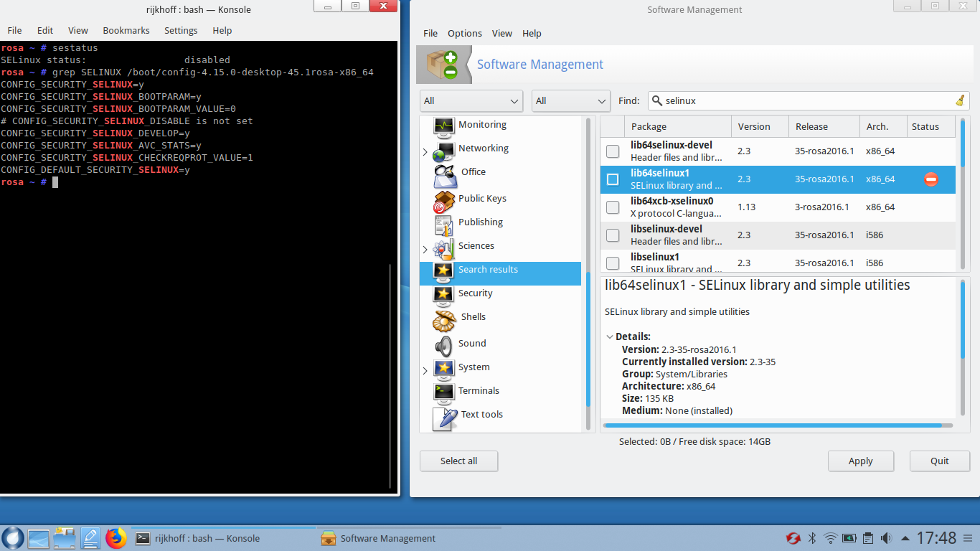The width and height of the screenshot is (980, 551).
Task: Click the Find search input field
Action: (809, 101)
